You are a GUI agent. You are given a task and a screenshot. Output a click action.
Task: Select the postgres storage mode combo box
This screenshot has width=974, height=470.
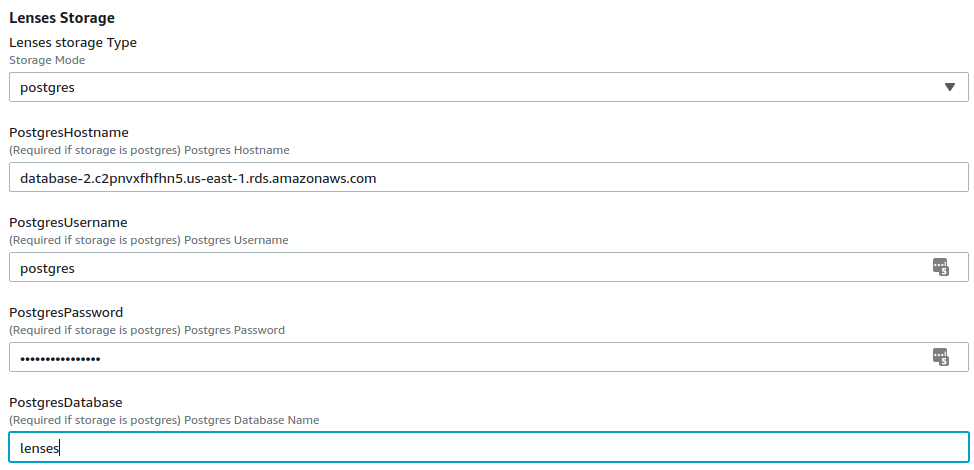(488, 87)
